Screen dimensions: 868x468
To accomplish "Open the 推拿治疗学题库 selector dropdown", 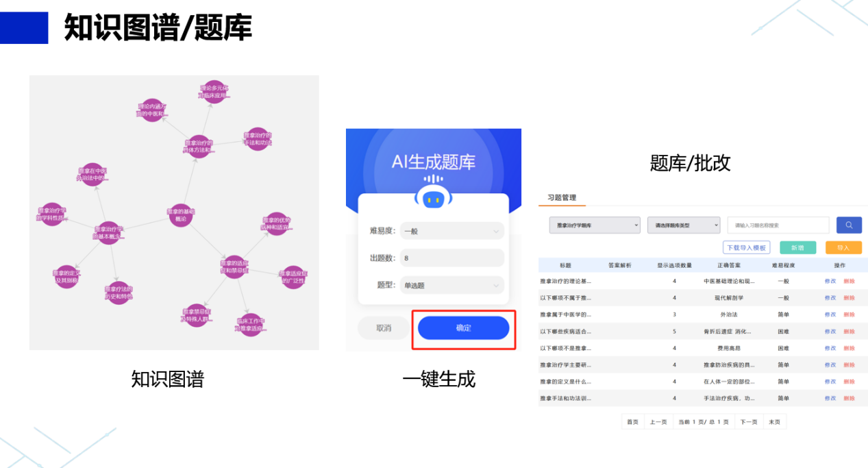I will (x=594, y=225).
